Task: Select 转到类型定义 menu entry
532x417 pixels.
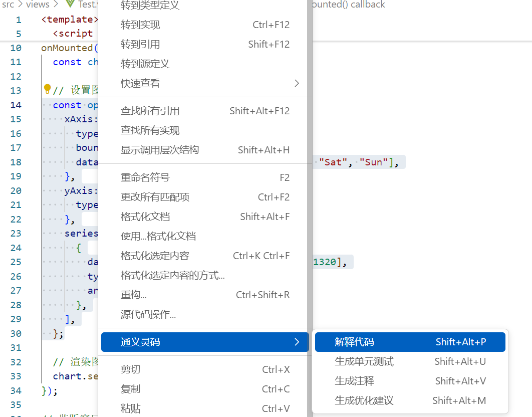Action: tap(205, 5)
